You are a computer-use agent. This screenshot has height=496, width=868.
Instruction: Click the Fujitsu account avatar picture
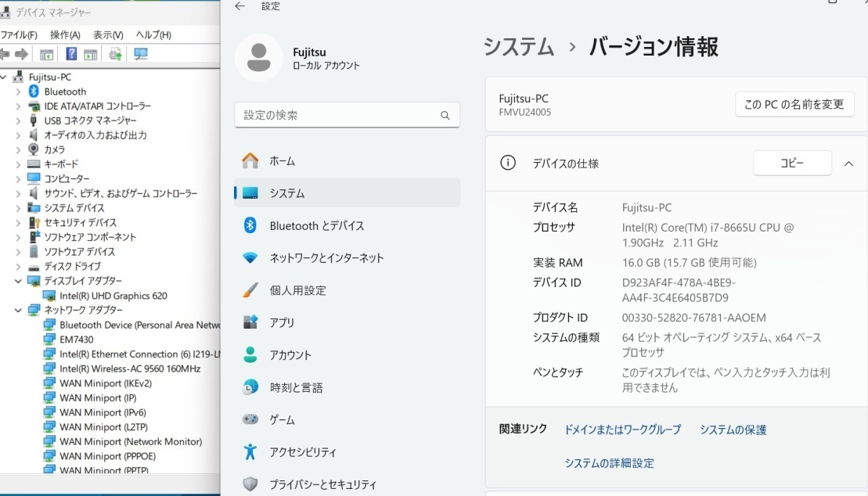click(258, 58)
